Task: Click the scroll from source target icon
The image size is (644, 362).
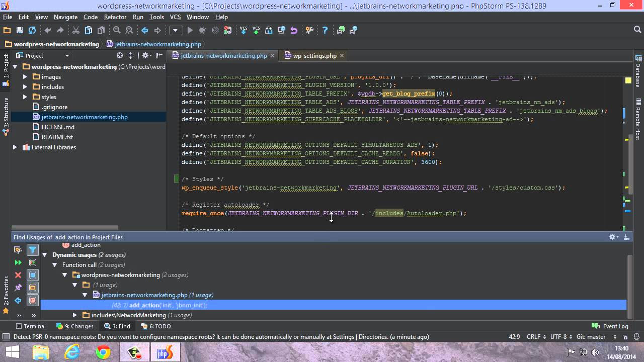Action: (120, 56)
